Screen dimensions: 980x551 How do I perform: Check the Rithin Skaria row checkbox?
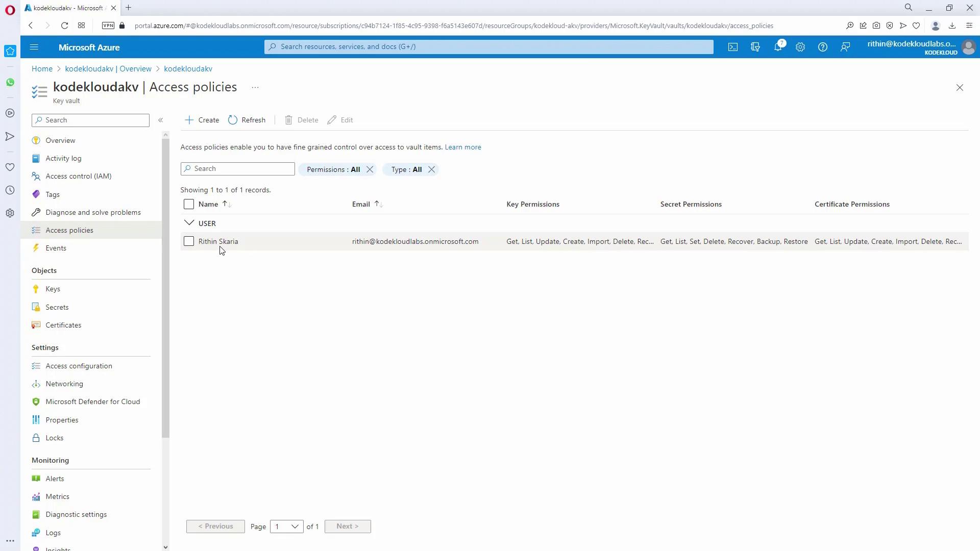189,241
